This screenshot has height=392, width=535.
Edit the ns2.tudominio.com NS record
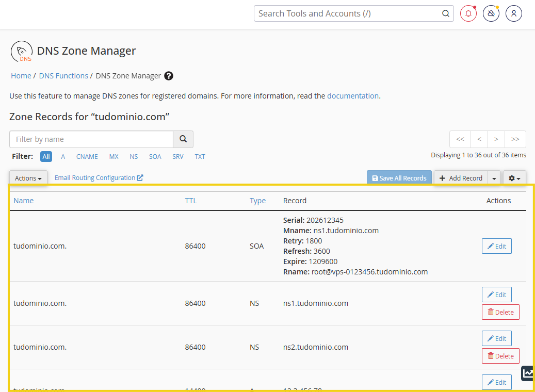pos(497,338)
